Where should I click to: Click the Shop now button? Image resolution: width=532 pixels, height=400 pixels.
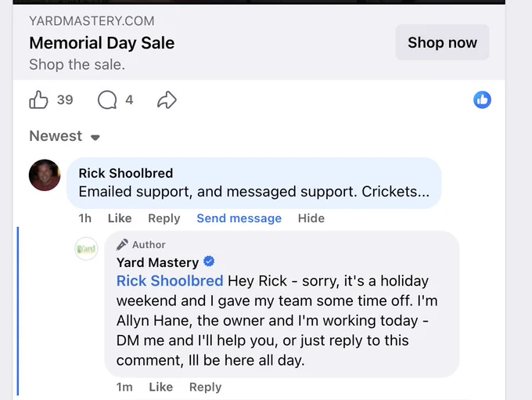pyautogui.click(x=442, y=42)
